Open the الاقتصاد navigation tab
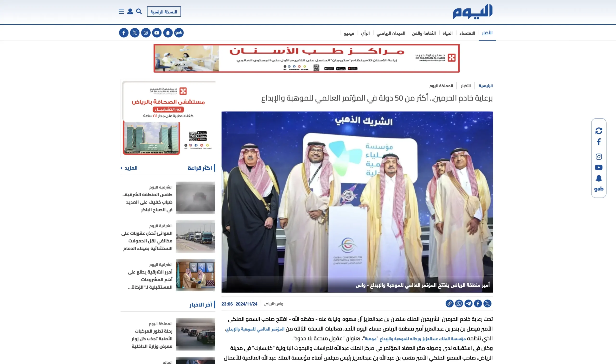Viewport: 616px width, 364px height. [x=467, y=33]
